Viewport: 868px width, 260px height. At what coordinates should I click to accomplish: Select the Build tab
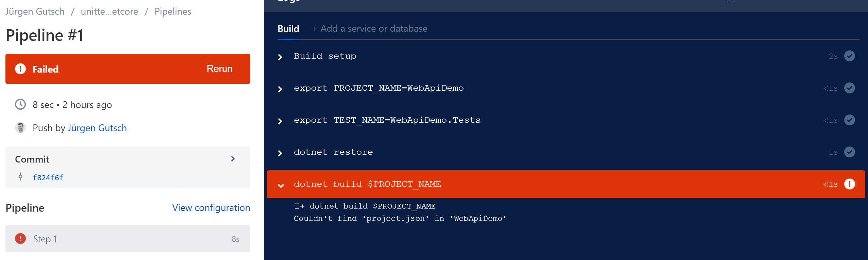[x=288, y=29]
